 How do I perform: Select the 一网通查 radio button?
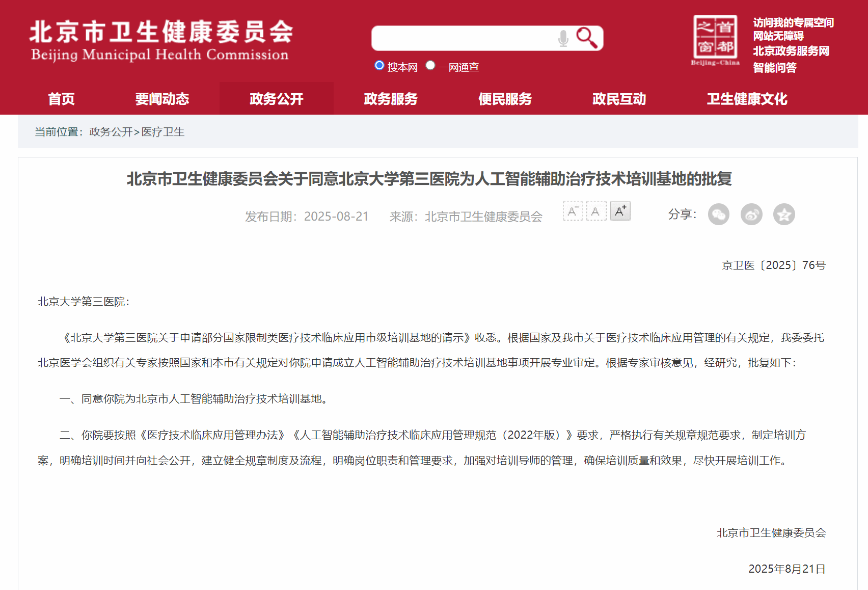pos(430,65)
